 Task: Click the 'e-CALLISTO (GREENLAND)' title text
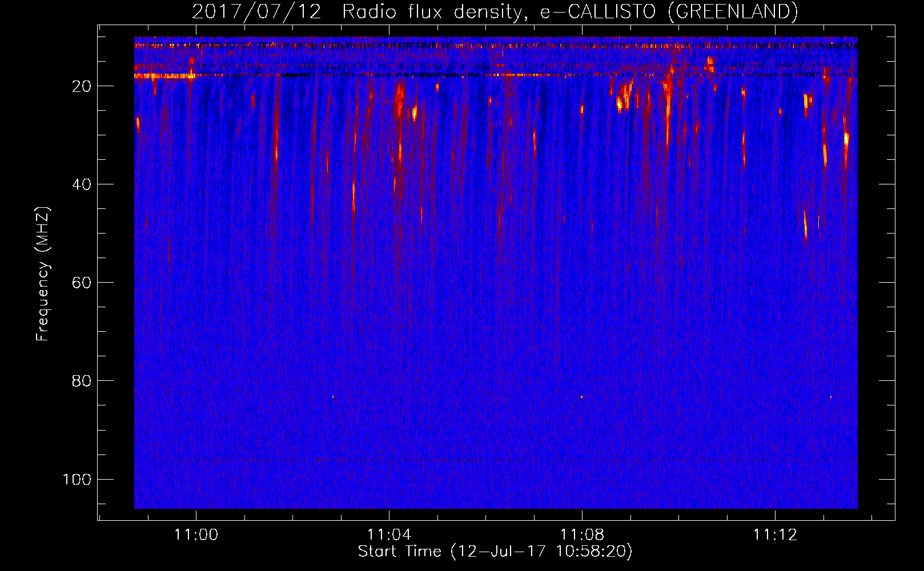point(669,11)
